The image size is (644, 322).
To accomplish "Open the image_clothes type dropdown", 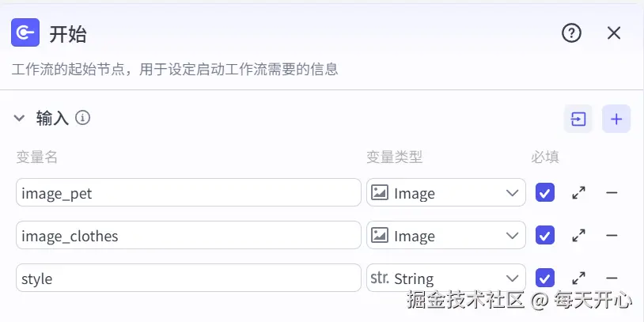I will click(x=445, y=235).
